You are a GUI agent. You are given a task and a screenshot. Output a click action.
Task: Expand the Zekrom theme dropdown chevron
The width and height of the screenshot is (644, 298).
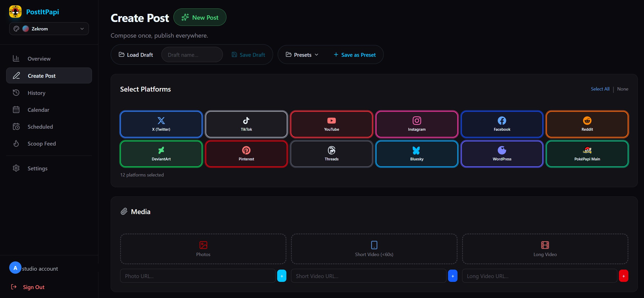coord(82,29)
